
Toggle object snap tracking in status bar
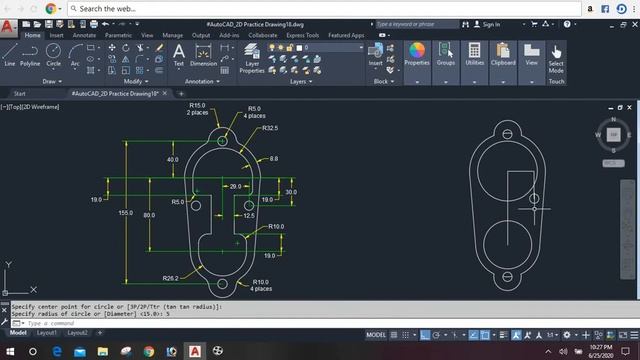473,335
